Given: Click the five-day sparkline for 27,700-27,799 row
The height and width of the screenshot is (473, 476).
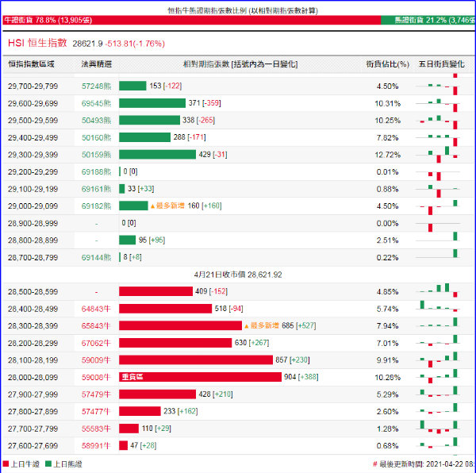Looking at the screenshot, I should click(439, 427).
